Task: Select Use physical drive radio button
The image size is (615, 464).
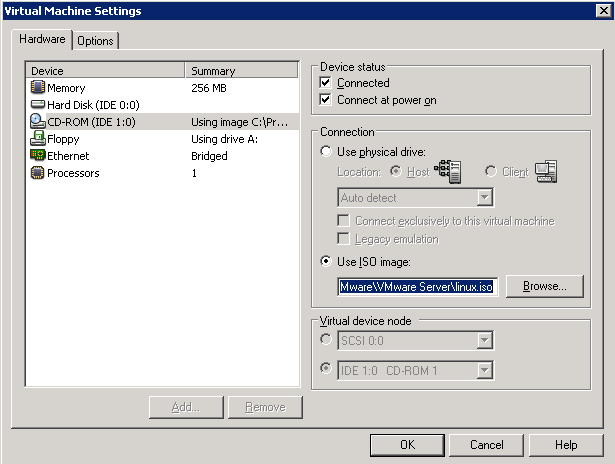Action: coord(326,151)
